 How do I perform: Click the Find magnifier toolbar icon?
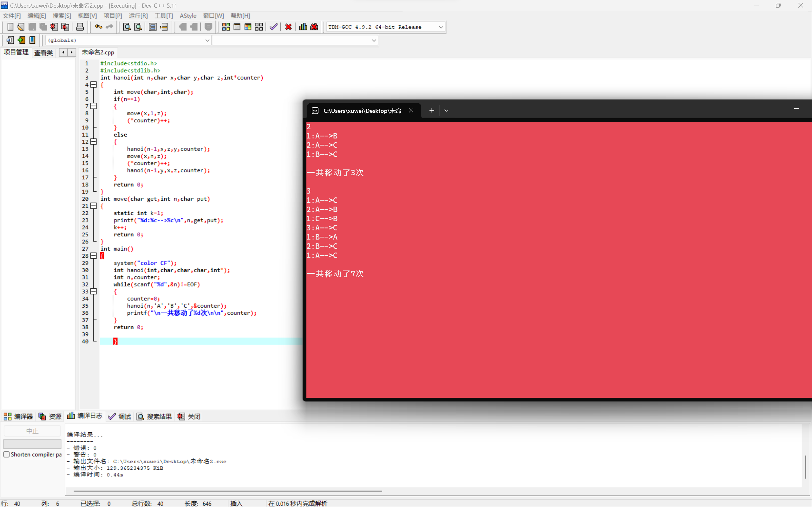click(x=127, y=27)
